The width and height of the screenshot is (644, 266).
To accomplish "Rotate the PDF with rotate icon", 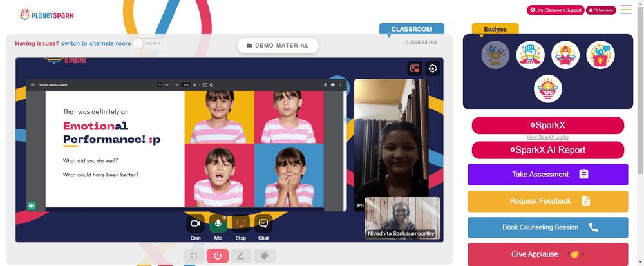I will point(211,85).
